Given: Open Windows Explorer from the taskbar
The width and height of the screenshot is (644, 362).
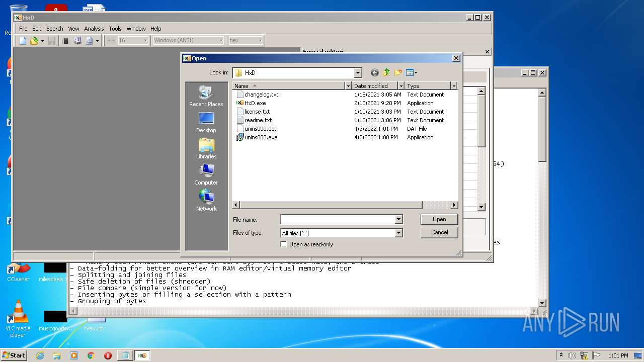Looking at the screenshot, I should coord(57,355).
